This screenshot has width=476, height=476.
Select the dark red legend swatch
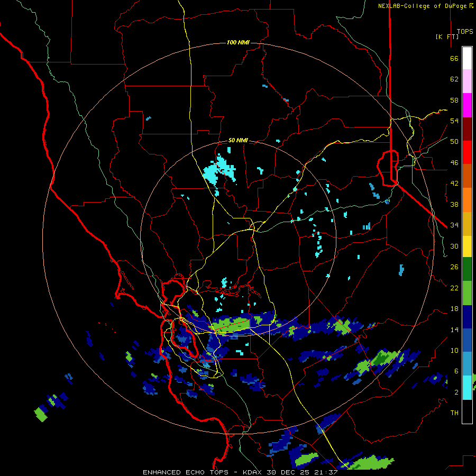tap(467, 130)
